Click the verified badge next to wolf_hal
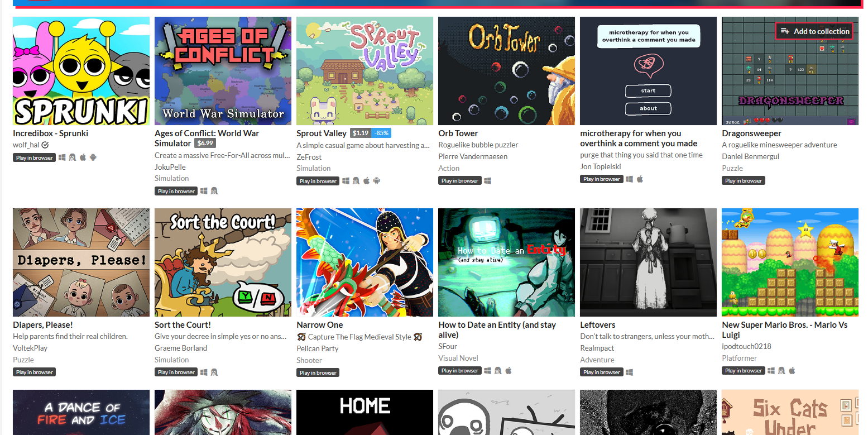This screenshot has height=435, width=868. point(45,145)
